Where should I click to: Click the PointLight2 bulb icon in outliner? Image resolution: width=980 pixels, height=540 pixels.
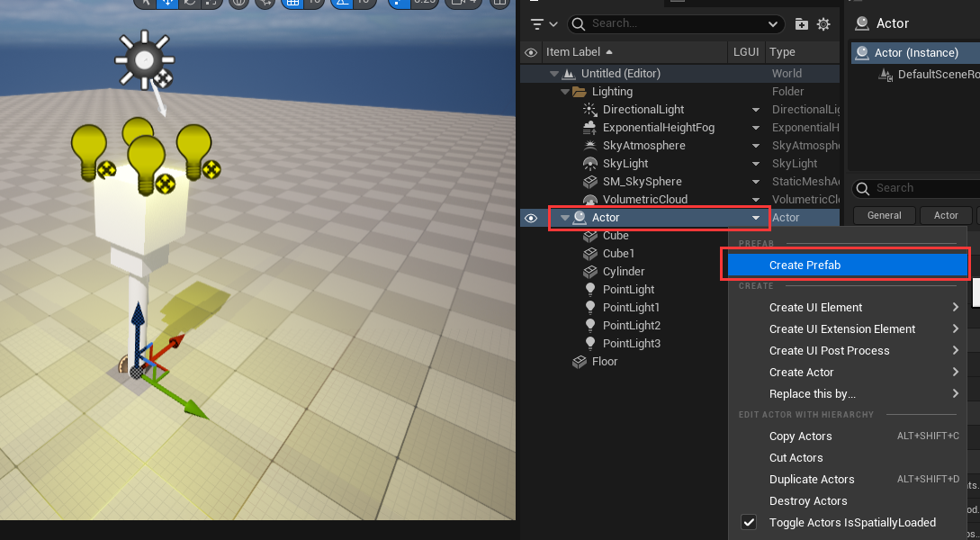[590, 326]
